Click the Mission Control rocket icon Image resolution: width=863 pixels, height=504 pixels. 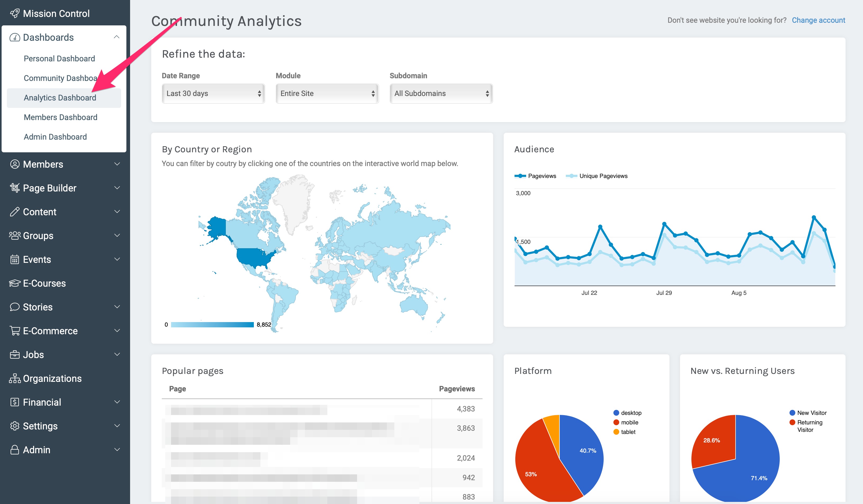pos(15,13)
